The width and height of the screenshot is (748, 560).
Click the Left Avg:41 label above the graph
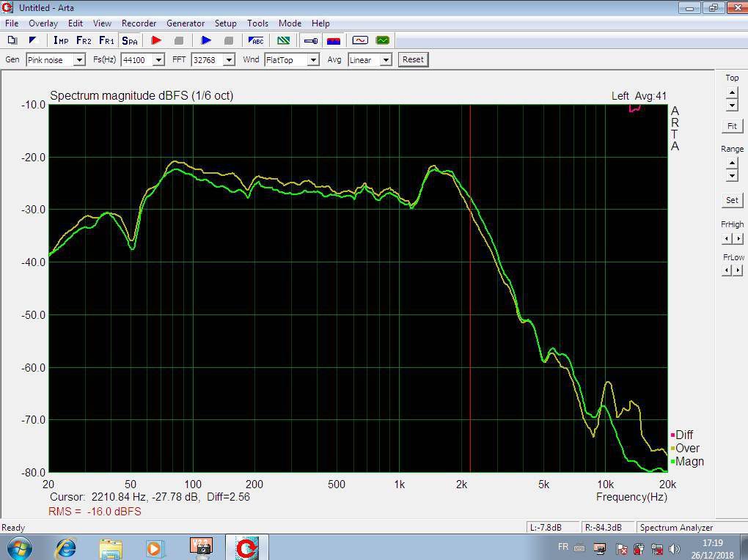[x=639, y=96]
